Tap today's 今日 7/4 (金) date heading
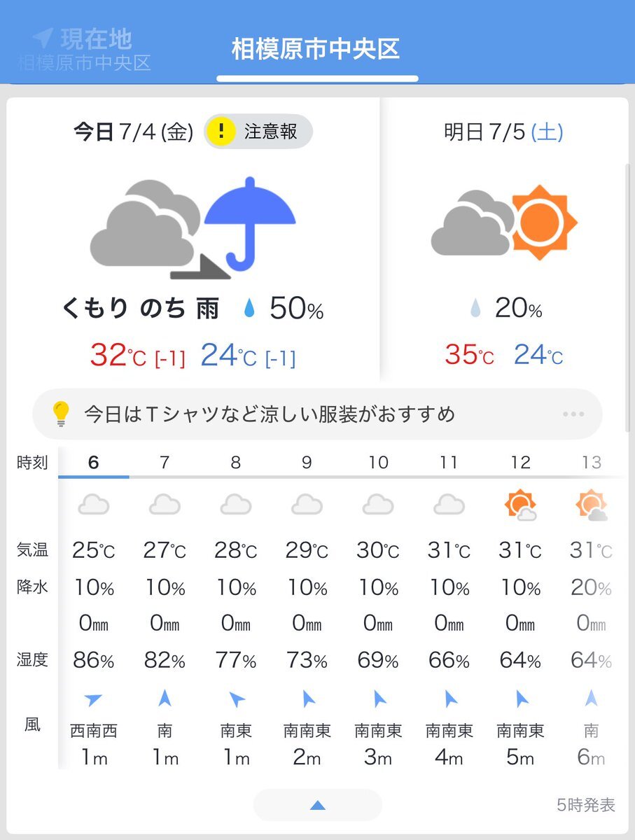The height and width of the screenshot is (840, 635). (134, 132)
